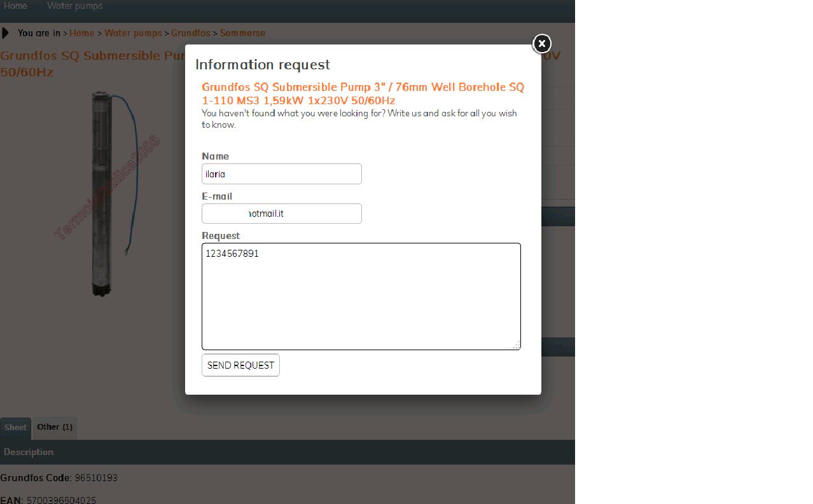Click the 'You are in' breadcrumb label
The height and width of the screenshot is (504, 813).
(x=39, y=33)
